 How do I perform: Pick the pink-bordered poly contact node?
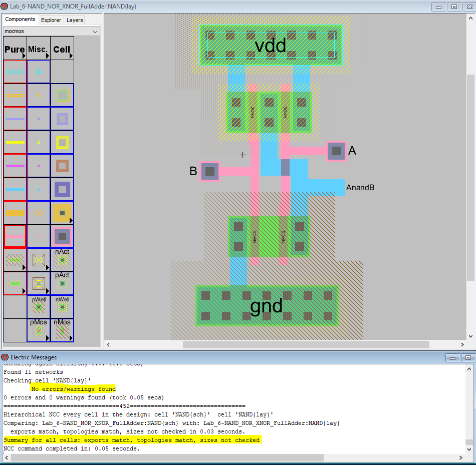click(62, 236)
